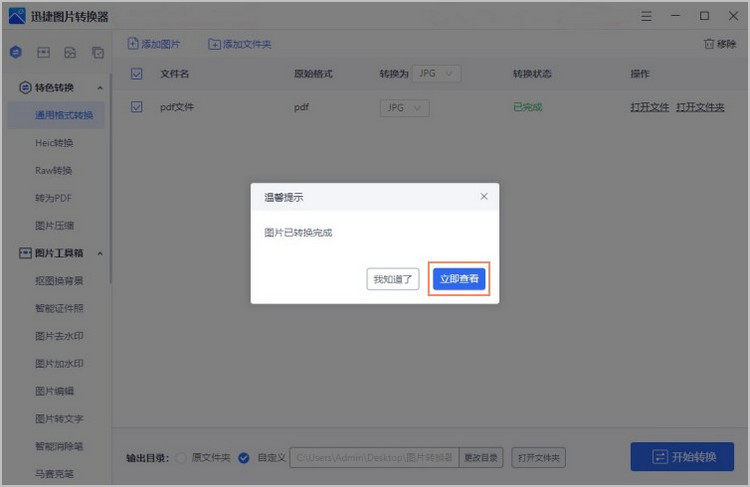Select 马赛克笔 in sidebar

click(x=56, y=474)
